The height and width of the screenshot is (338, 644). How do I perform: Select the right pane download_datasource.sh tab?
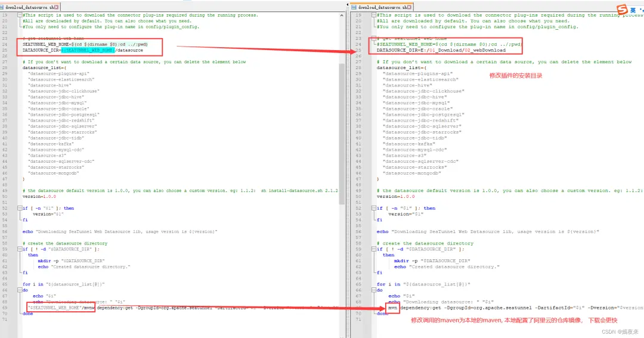(x=382, y=7)
